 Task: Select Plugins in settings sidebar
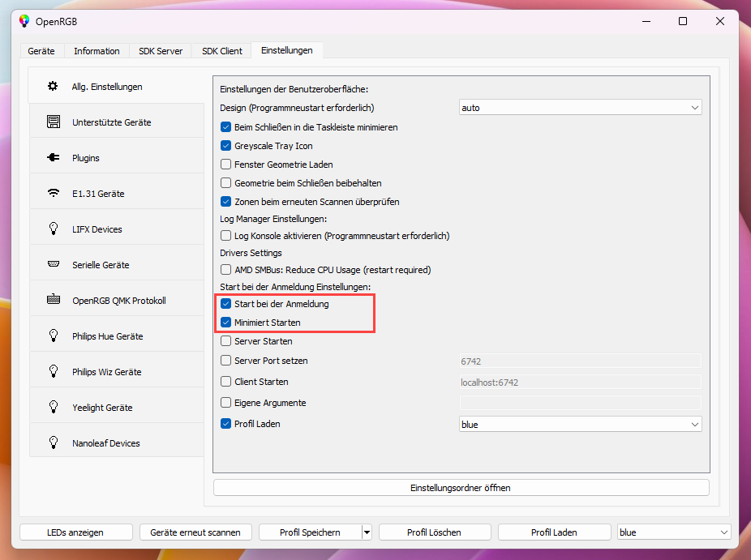point(117,157)
